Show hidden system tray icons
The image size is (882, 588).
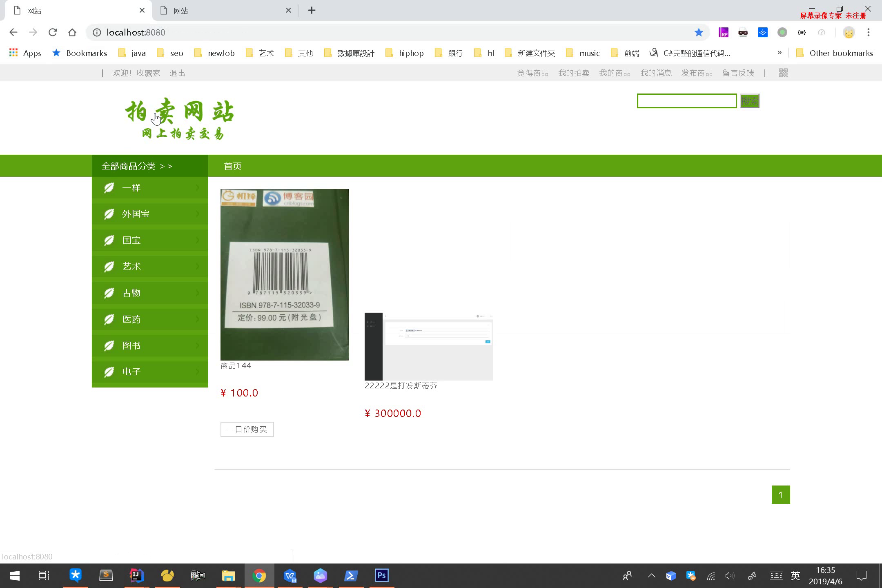(651, 576)
